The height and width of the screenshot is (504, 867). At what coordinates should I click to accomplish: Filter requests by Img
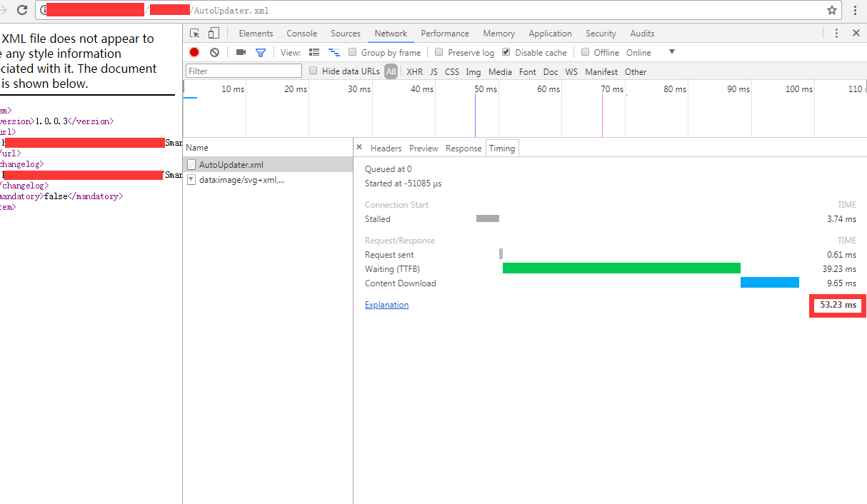[473, 71]
